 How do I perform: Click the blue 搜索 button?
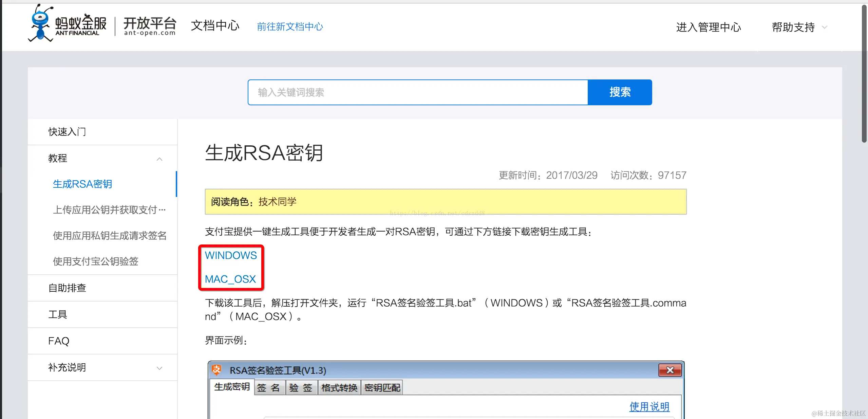(x=620, y=92)
